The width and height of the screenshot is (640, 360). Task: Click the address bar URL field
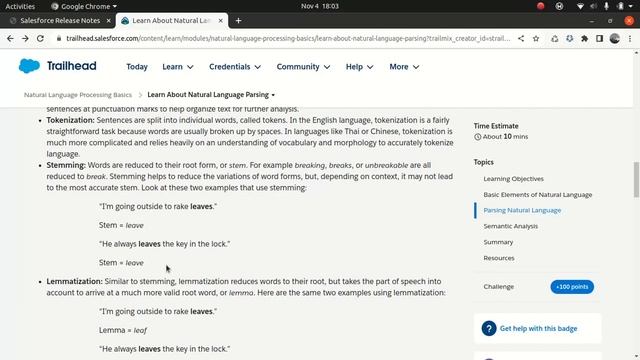click(x=288, y=38)
